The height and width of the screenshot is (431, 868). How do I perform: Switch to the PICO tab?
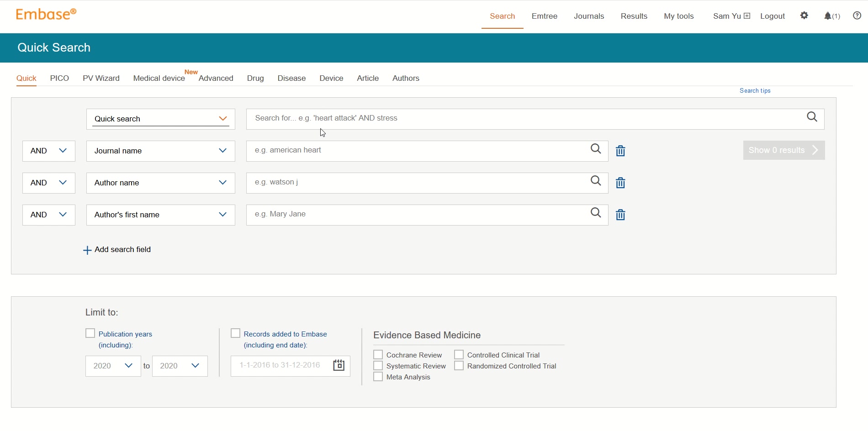coord(59,78)
